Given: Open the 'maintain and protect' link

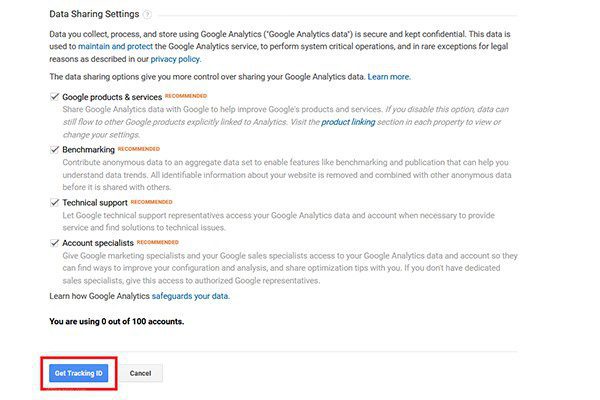Looking at the screenshot, I should (115, 46).
